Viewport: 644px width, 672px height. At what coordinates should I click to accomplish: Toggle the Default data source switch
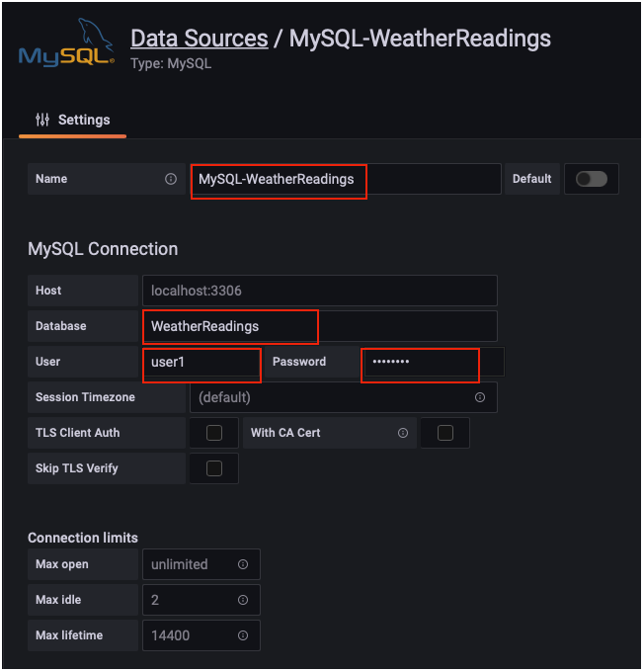pyautogui.click(x=592, y=179)
